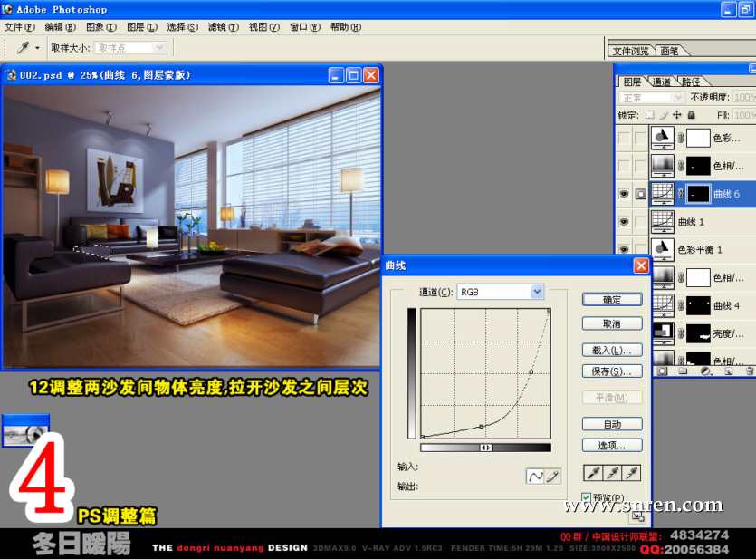The image size is (756, 559).
Task: Create a new layer group folder
Action: coord(683,371)
